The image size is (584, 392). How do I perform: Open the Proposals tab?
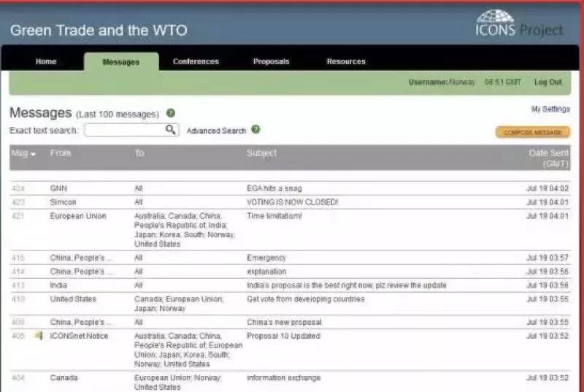pyautogui.click(x=271, y=62)
